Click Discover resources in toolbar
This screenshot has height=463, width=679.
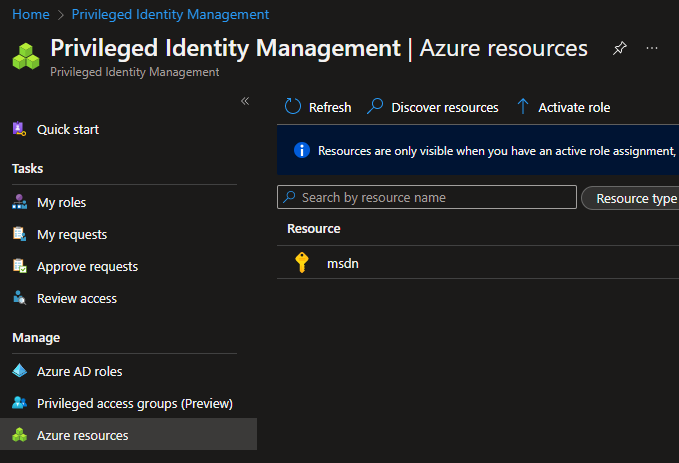coord(433,107)
